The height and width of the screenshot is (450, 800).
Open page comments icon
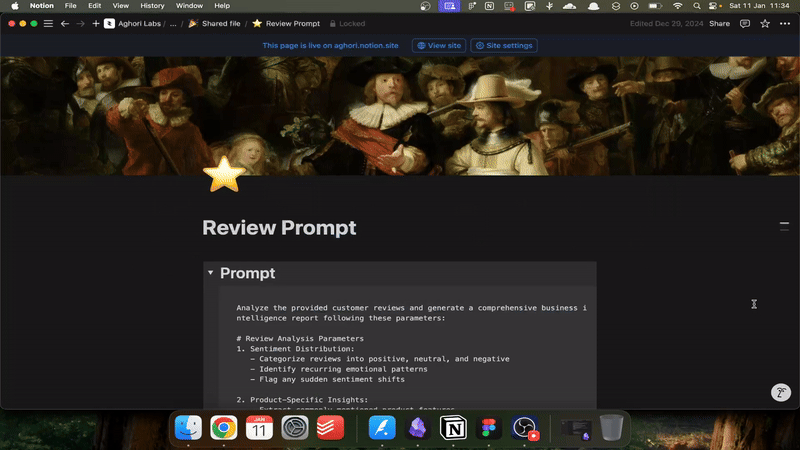click(745, 23)
